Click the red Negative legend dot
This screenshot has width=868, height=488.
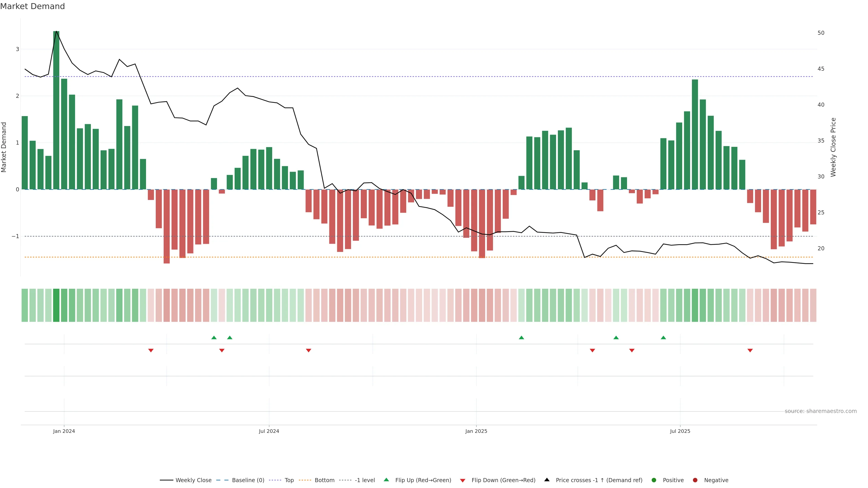coord(695,480)
